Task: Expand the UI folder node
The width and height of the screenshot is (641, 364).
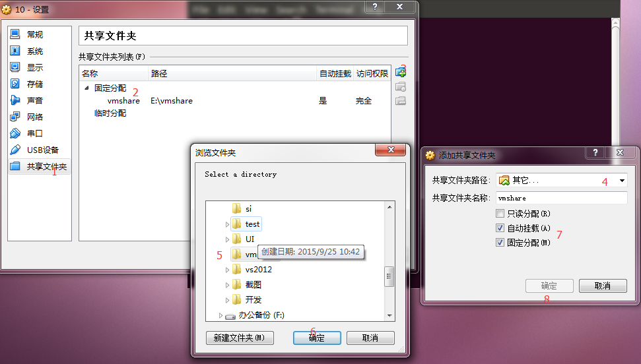Action: pos(227,239)
